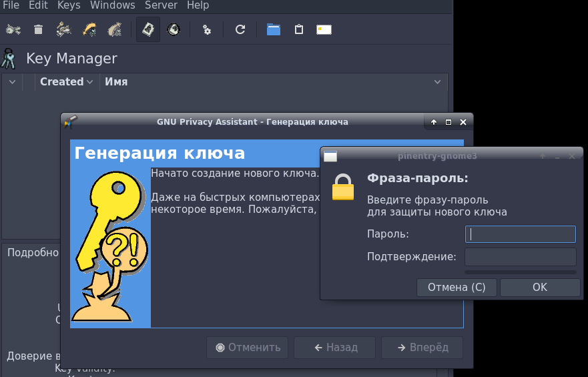Click the 'Начато создание нового ключа.' text
The image size is (588, 377).
pos(235,173)
